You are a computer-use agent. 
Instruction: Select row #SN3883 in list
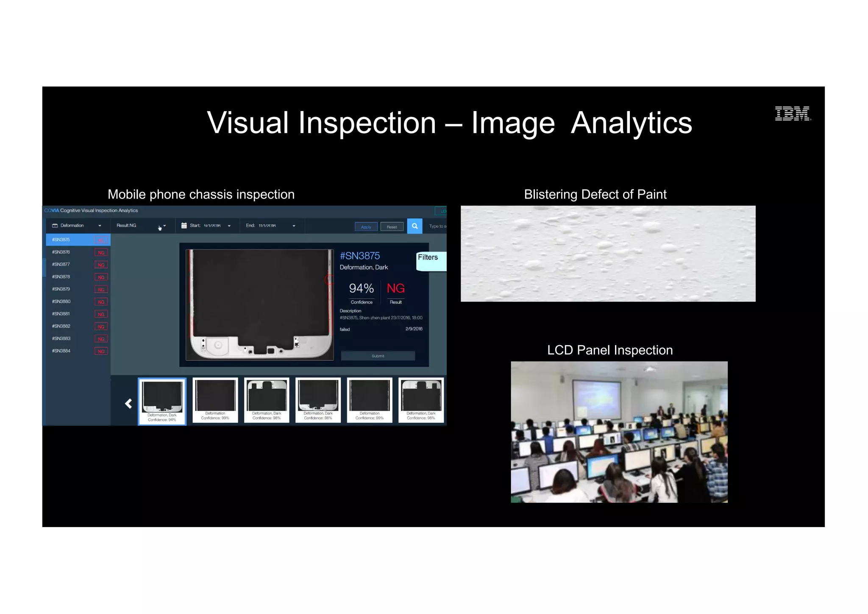pos(78,338)
